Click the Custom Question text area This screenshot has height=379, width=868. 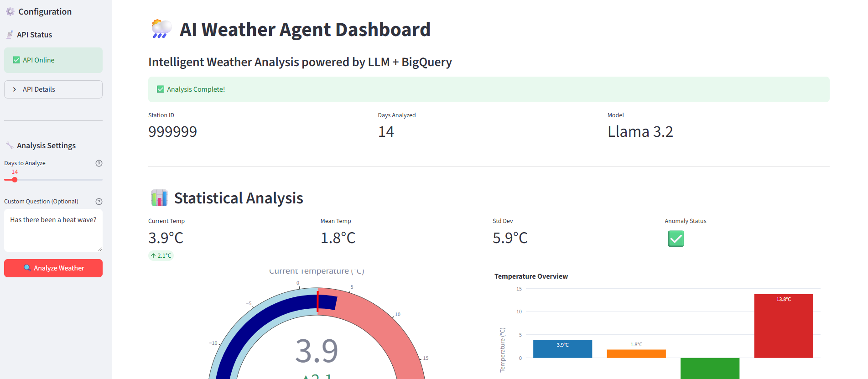tap(53, 230)
